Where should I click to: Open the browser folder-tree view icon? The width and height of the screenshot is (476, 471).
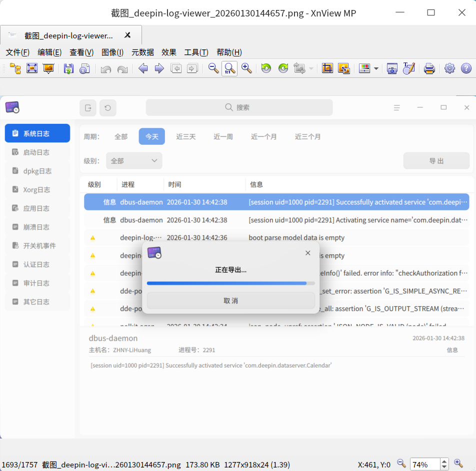15,68
